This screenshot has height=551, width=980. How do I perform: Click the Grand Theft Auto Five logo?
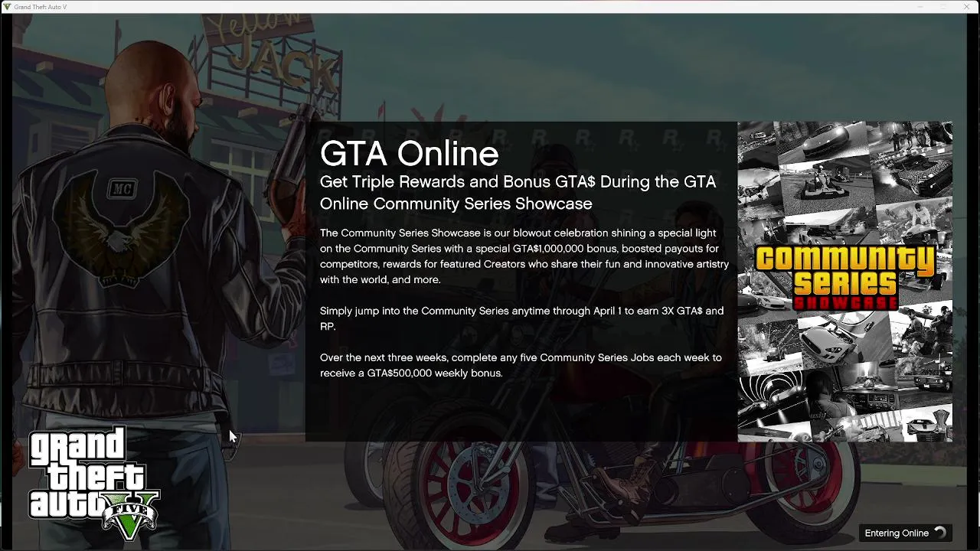93,484
